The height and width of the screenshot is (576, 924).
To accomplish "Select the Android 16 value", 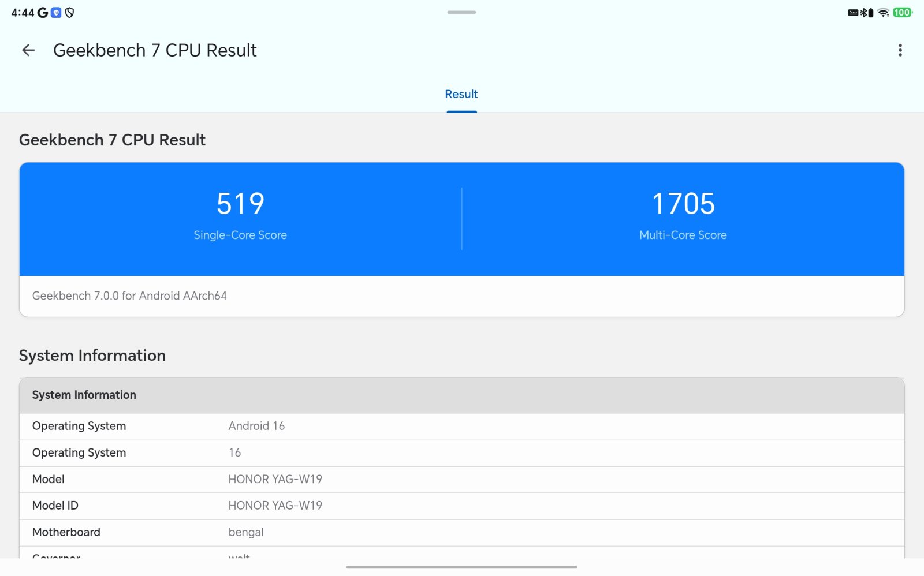I will (256, 426).
